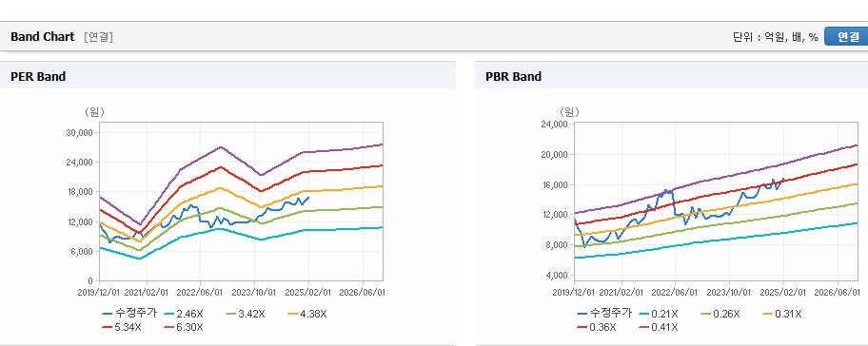Toggle the 4.38X legend entry
This screenshot has width=868, height=346.
307,314
